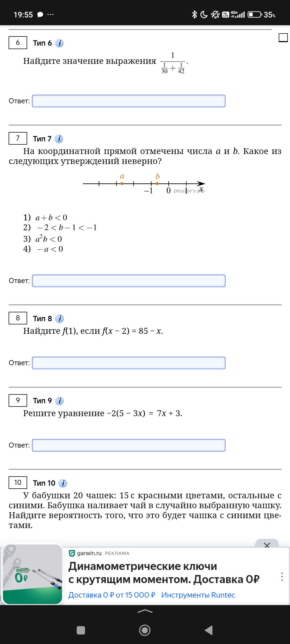
Task: Close the garwin.ru ad banner
Action: point(267,545)
